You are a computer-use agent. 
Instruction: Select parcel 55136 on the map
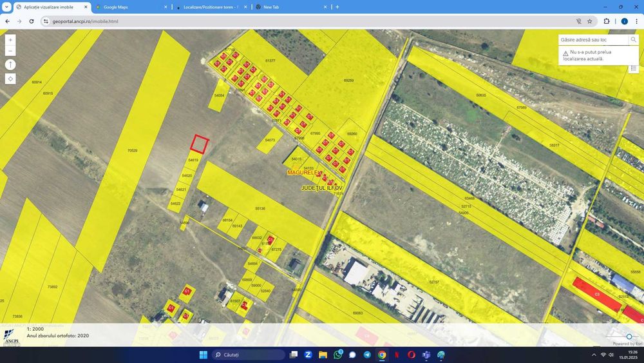coord(260,209)
